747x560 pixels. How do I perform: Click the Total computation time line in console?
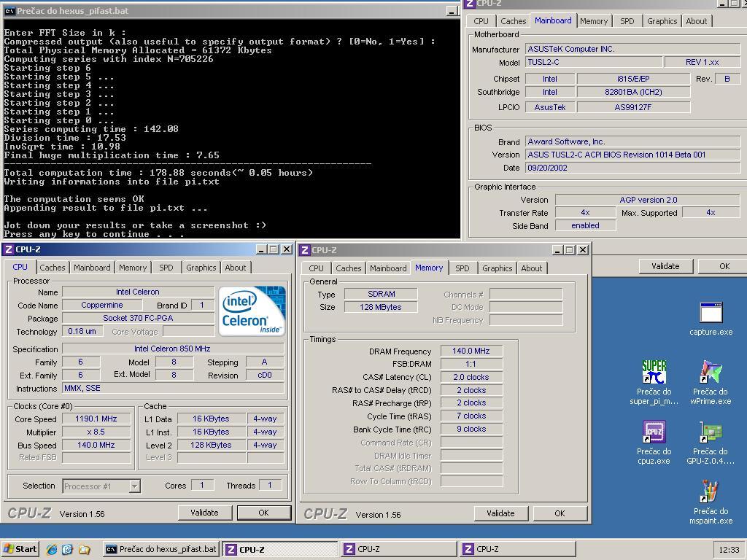pyautogui.click(x=158, y=173)
